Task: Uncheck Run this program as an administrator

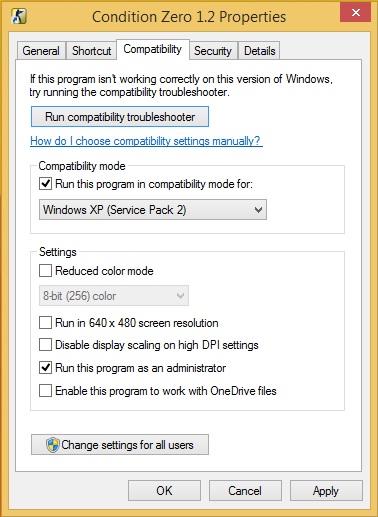Action: point(45,368)
